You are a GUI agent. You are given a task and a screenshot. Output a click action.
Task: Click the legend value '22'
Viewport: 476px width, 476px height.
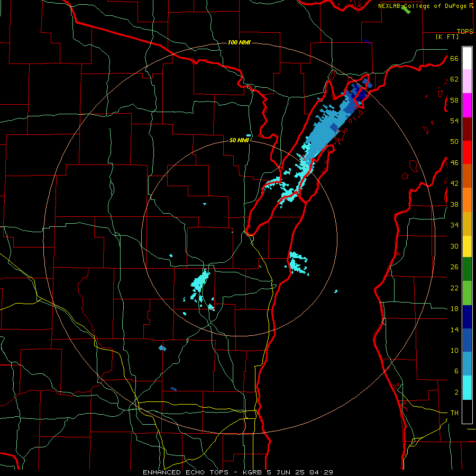(x=454, y=288)
